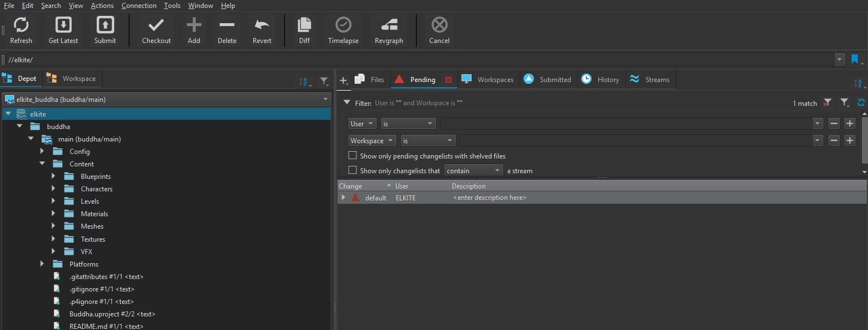Click the refresh icon in the filter bar
868x330 pixels.
coord(861,103)
